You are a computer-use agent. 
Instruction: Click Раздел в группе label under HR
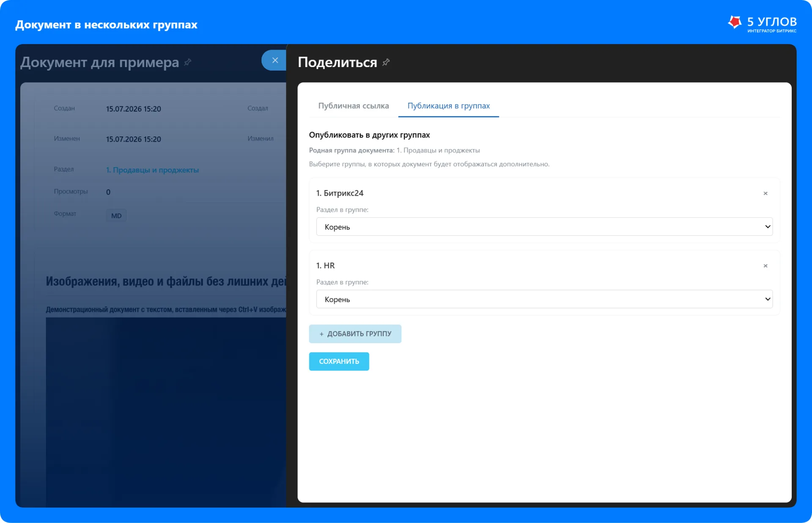342,282
